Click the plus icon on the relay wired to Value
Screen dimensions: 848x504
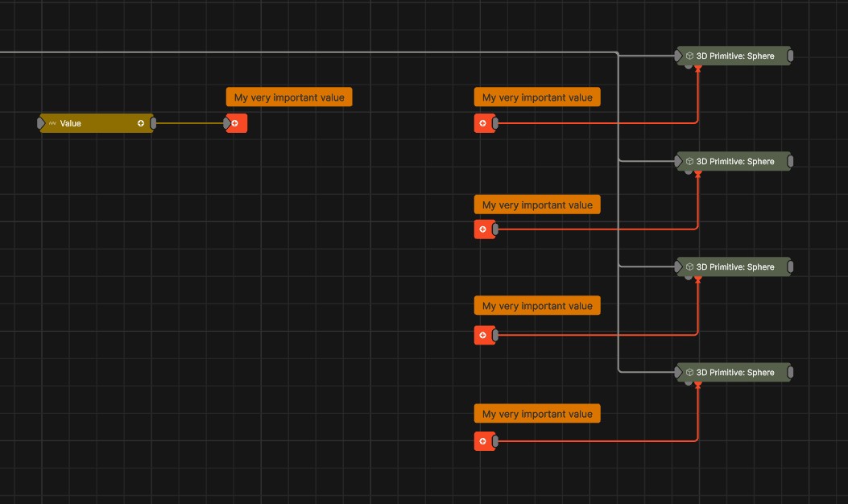(x=236, y=123)
